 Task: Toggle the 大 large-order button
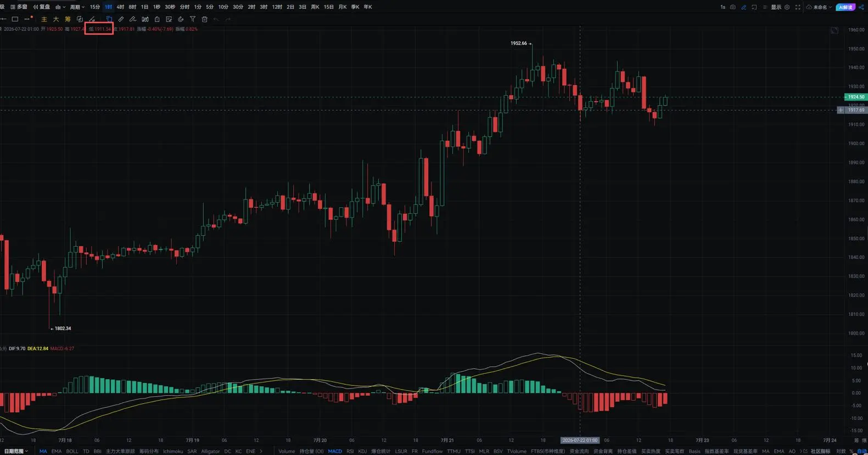point(55,19)
